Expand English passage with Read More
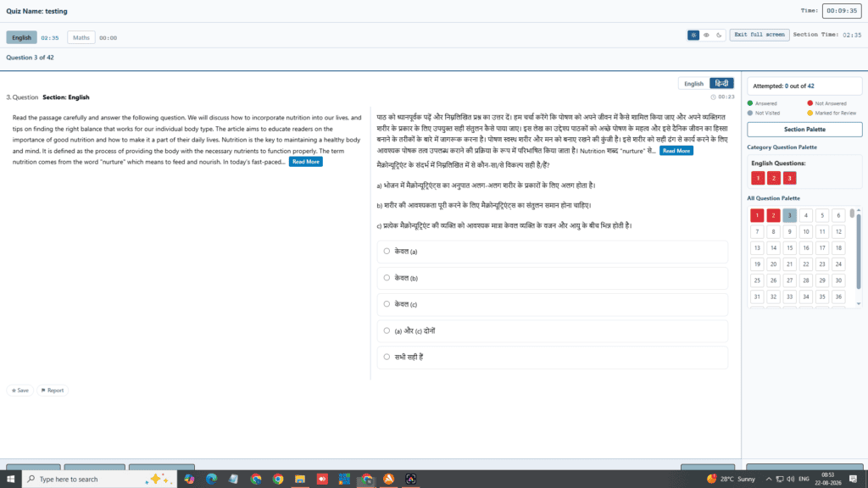The image size is (868, 488). (x=305, y=162)
